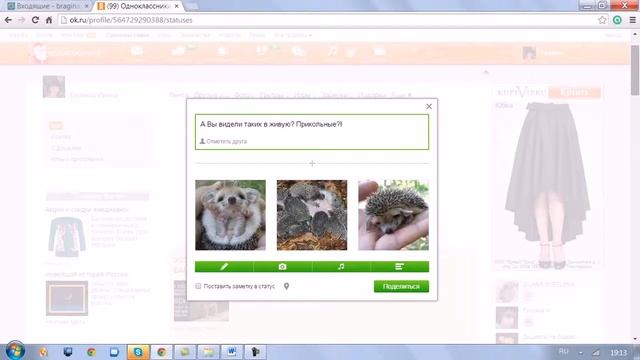Open the green extension icon in Chrome

tap(617, 20)
